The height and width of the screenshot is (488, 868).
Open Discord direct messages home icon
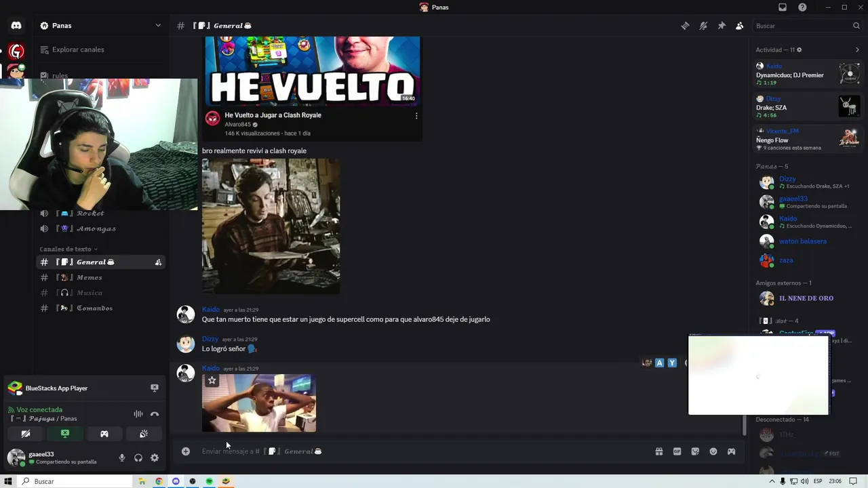coord(16,26)
